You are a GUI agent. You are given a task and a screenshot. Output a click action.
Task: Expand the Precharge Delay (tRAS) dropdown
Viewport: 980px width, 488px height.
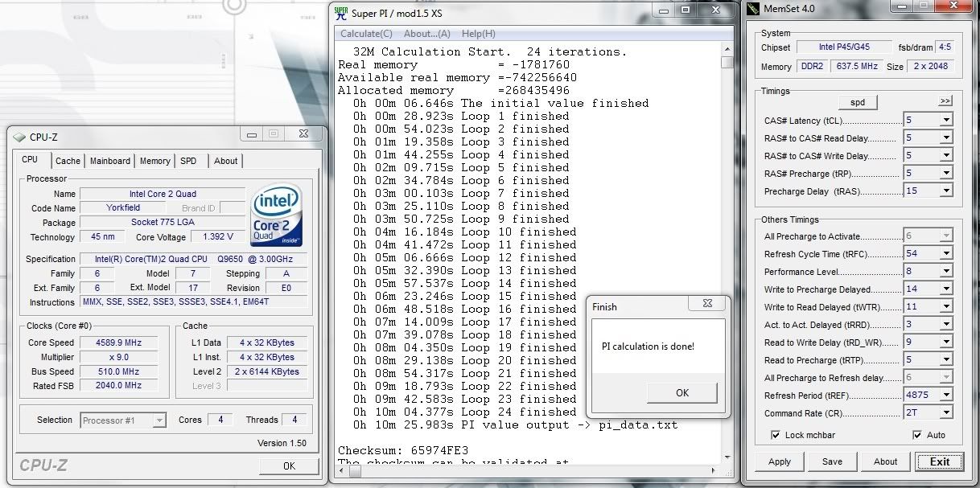point(946,191)
